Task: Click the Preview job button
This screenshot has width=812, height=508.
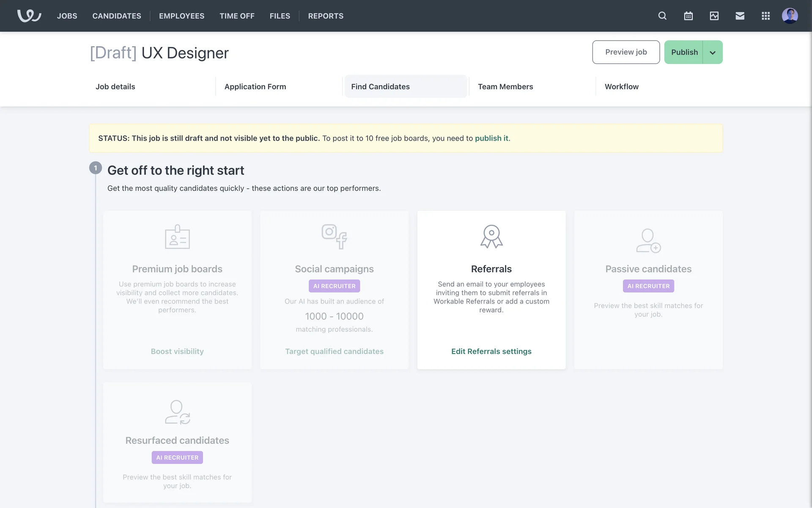Action: click(x=626, y=52)
